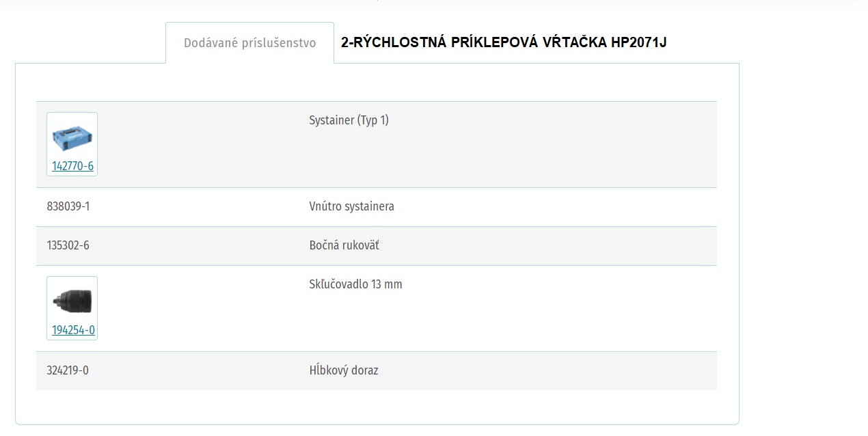Screen dimensions: 868x436
Task: Click the (Typ 1) text
Action: coord(373,120)
